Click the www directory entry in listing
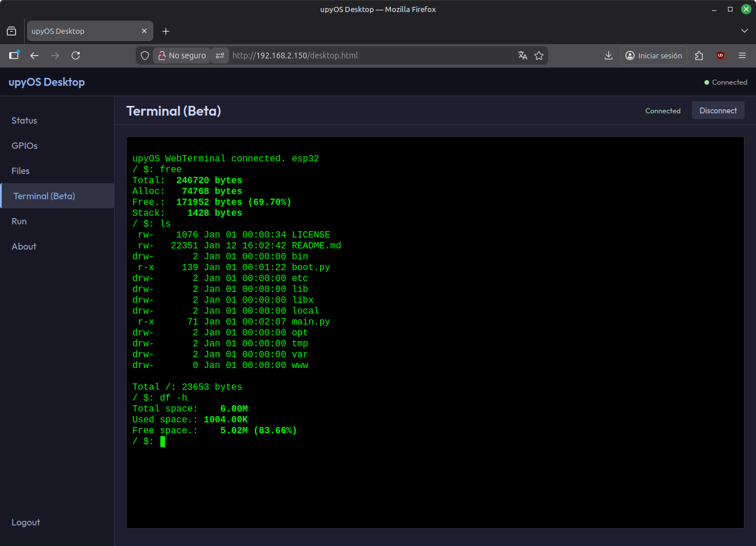756x546 pixels. (300, 365)
